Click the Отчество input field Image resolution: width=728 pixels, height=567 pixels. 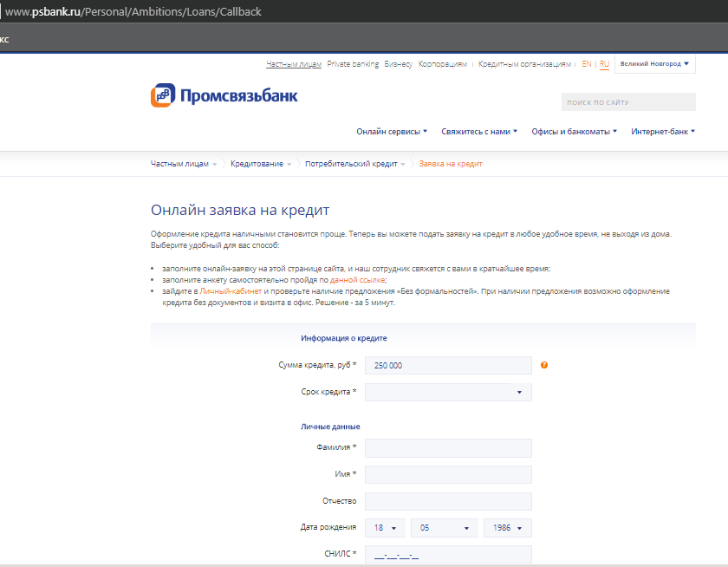pyautogui.click(x=448, y=501)
